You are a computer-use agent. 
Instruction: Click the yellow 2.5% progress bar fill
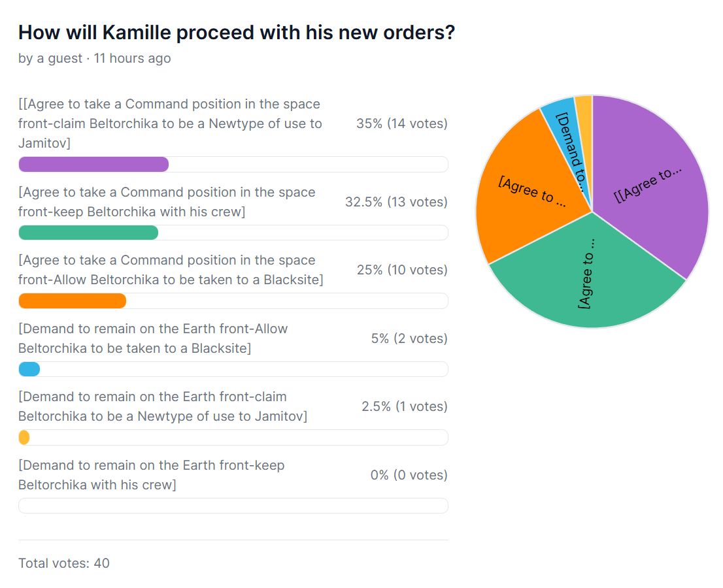pos(24,438)
